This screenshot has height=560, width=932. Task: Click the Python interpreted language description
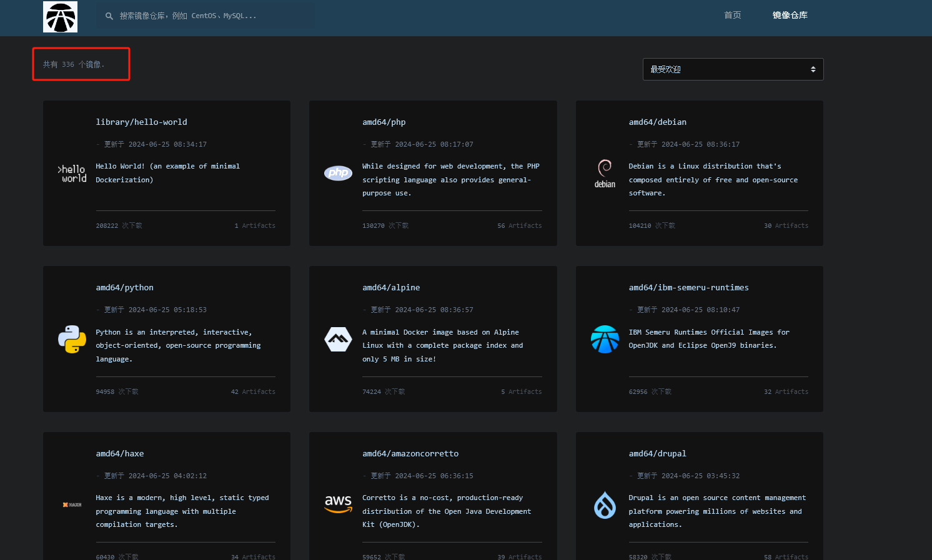tap(178, 346)
